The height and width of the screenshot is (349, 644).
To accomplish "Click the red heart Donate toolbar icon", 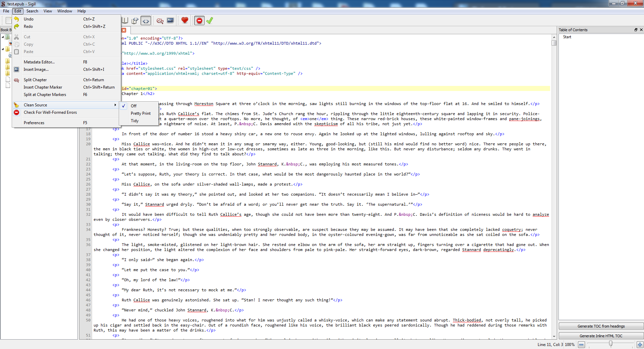I will (184, 20).
